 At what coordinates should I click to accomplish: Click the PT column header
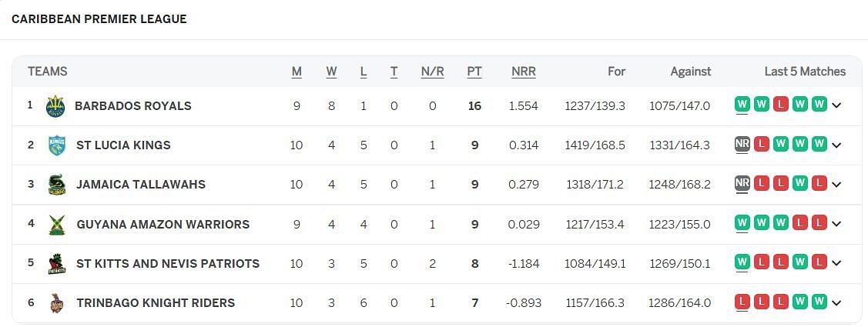coord(474,72)
